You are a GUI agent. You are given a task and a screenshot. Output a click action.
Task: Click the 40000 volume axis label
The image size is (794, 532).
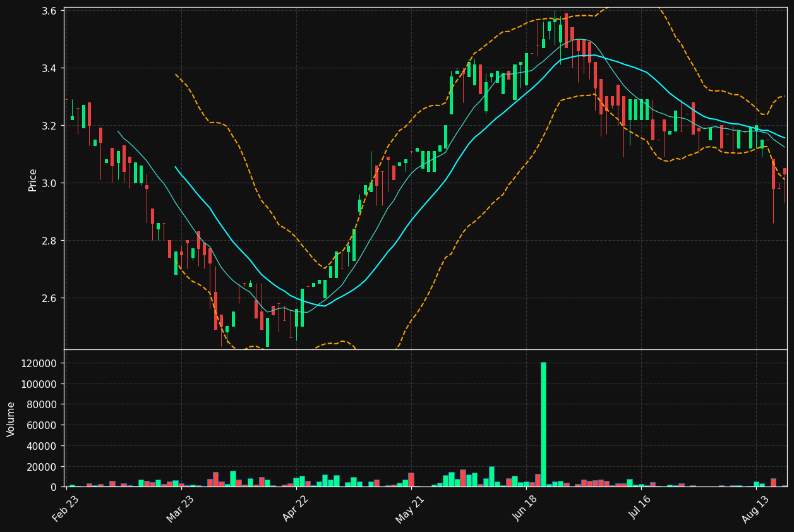(x=42, y=446)
